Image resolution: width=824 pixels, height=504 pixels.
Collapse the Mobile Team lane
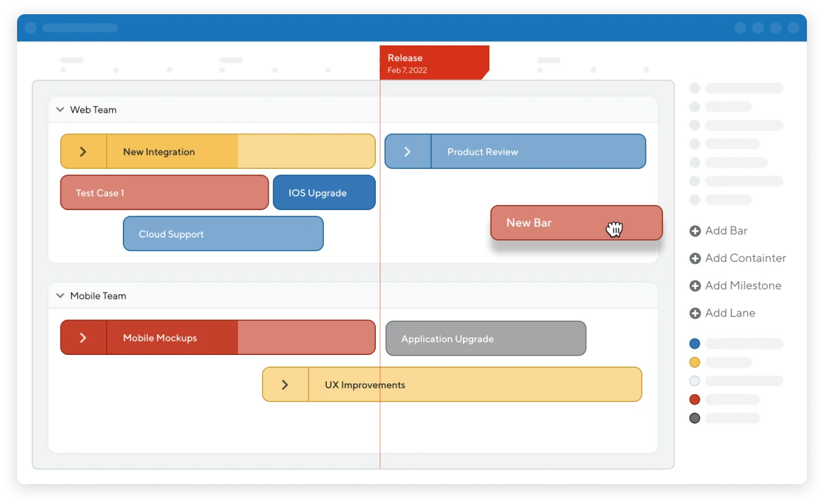[x=60, y=295]
